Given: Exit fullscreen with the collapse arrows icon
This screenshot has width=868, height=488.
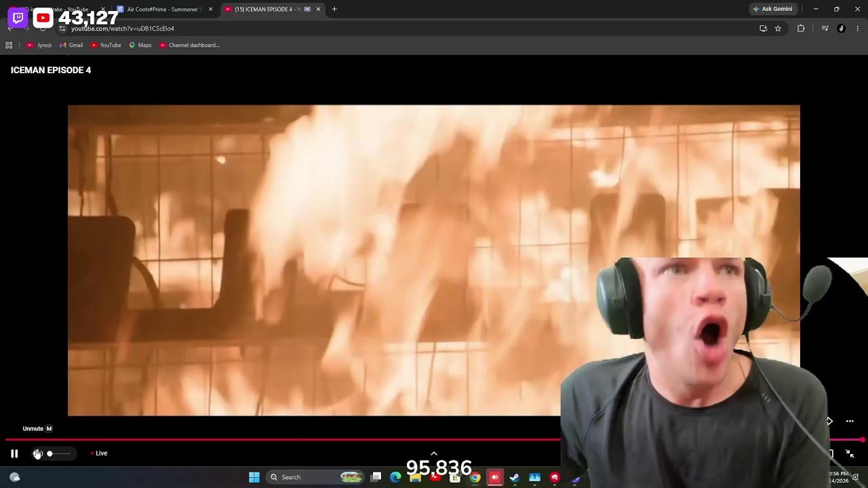Looking at the screenshot, I should (850, 453).
